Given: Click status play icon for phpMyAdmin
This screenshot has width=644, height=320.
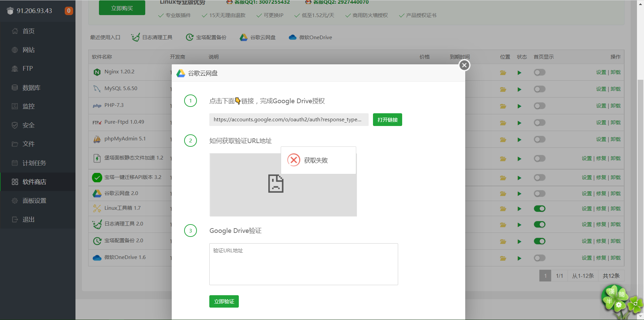Looking at the screenshot, I should [x=519, y=140].
